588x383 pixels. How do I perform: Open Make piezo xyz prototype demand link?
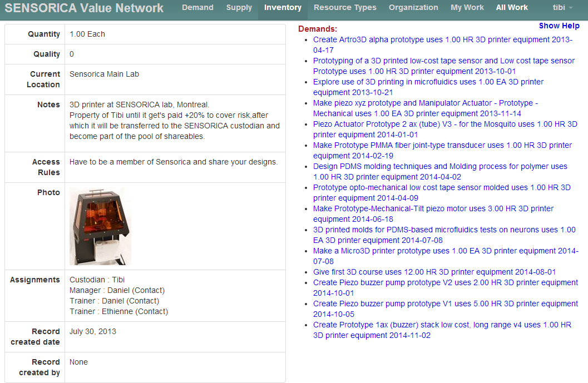click(x=426, y=108)
